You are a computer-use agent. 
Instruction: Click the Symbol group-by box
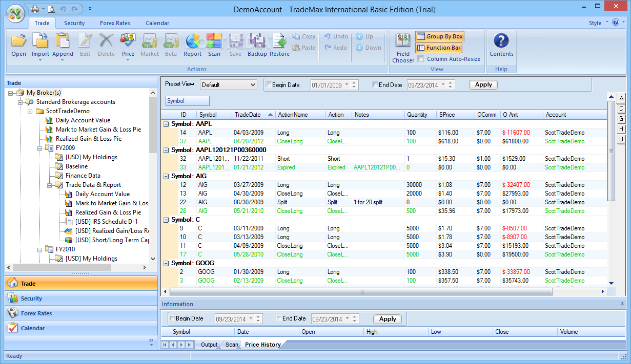188,101
